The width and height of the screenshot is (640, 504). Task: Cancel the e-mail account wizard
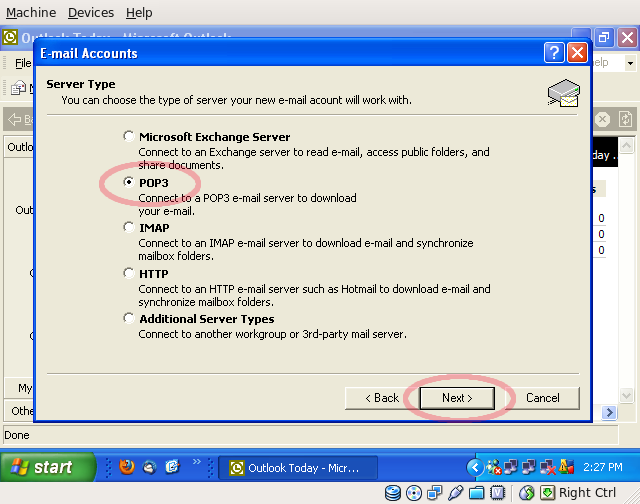[542, 398]
